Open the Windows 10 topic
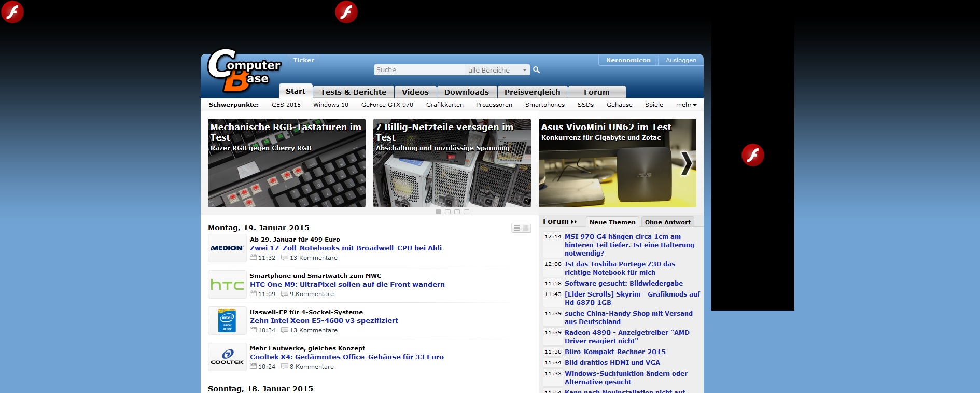The image size is (980, 393). pyautogui.click(x=331, y=105)
